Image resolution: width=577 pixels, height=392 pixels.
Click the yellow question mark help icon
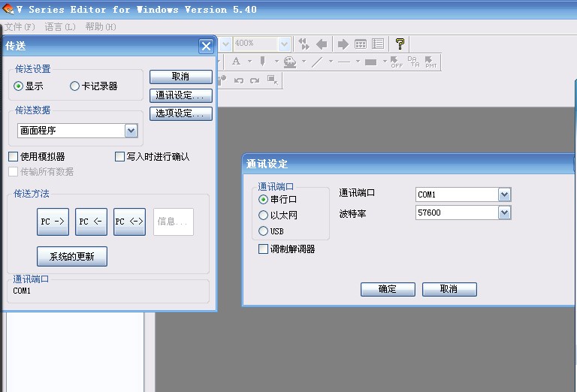[400, 44]
